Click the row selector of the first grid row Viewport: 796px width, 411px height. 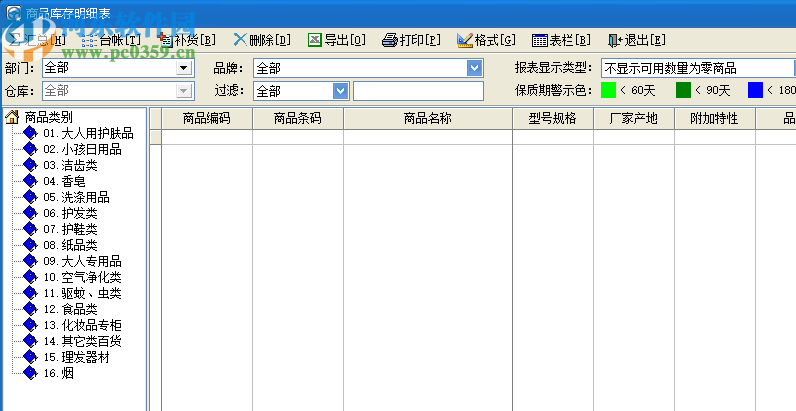[x=155, y=137]
